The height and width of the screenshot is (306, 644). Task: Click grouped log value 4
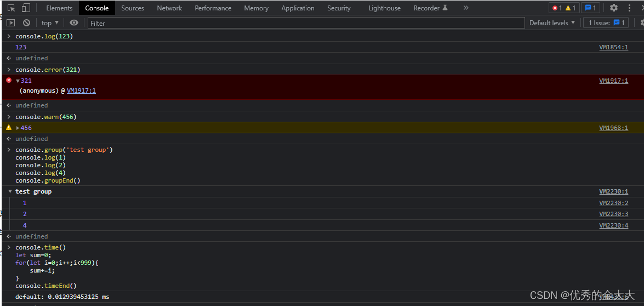[x=25, y=225]
